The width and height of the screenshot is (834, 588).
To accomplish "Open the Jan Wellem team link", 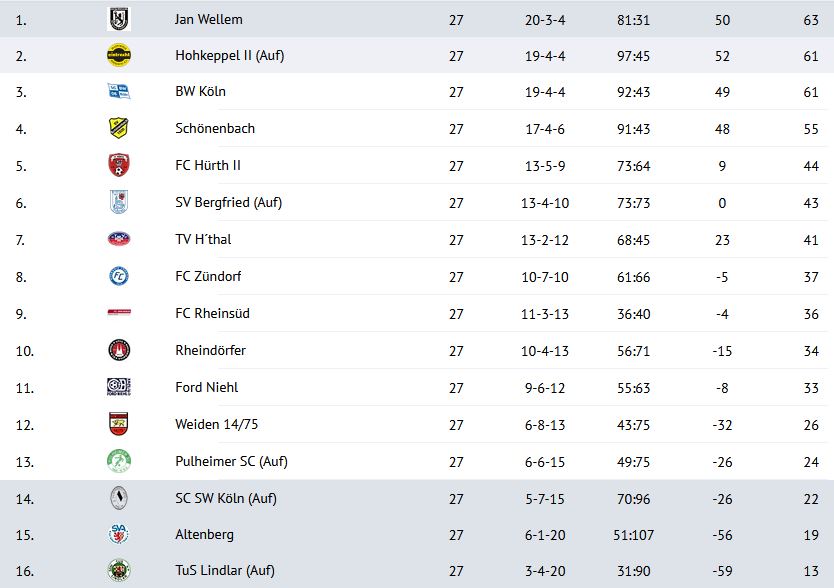I will 208,20.
